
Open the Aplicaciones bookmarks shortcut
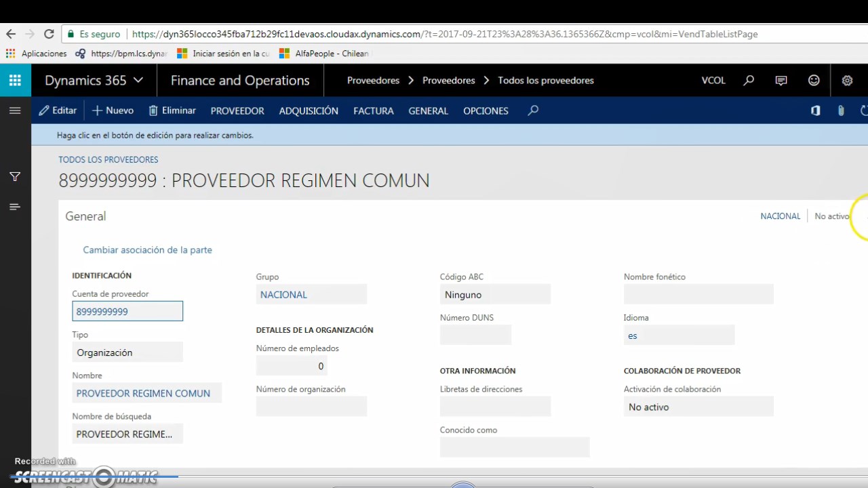point(36,54)
